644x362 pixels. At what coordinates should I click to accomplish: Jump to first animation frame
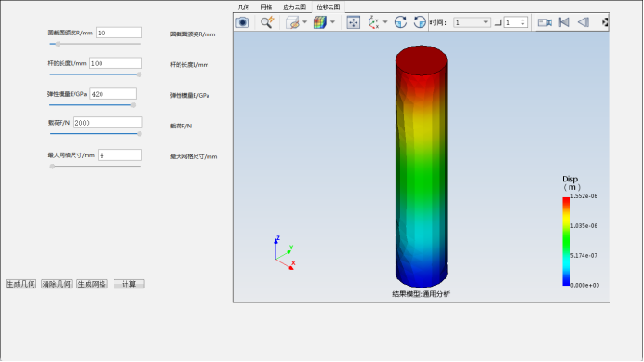pyautogui.click(x=564, y=22)
